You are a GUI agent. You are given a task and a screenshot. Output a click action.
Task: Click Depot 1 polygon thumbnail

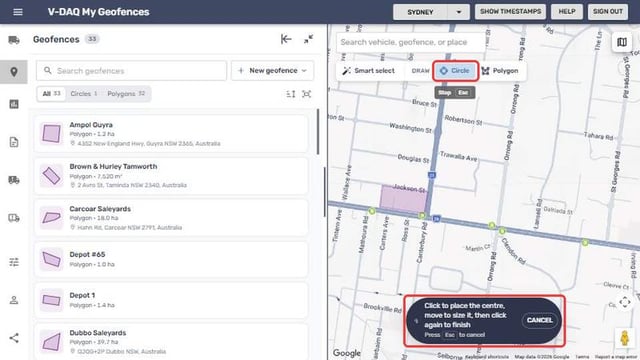coord(51,300)
